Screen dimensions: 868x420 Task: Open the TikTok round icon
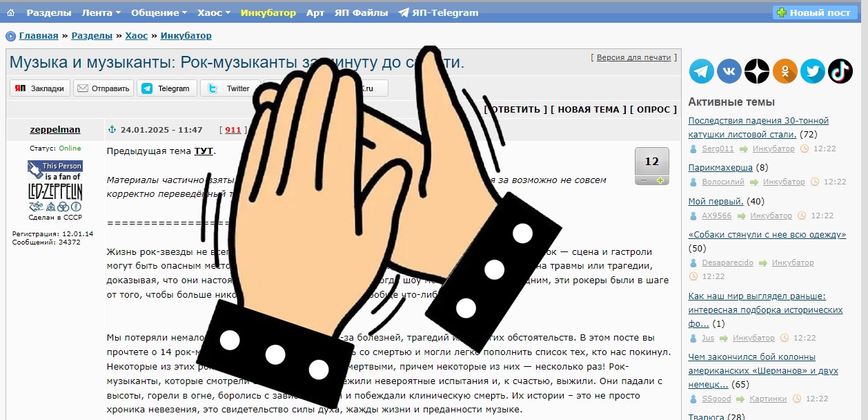(840, 70)
